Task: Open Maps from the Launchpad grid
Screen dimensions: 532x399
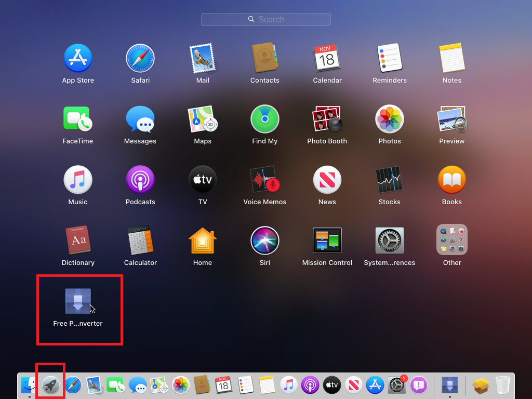Action: tap(203, 119)
